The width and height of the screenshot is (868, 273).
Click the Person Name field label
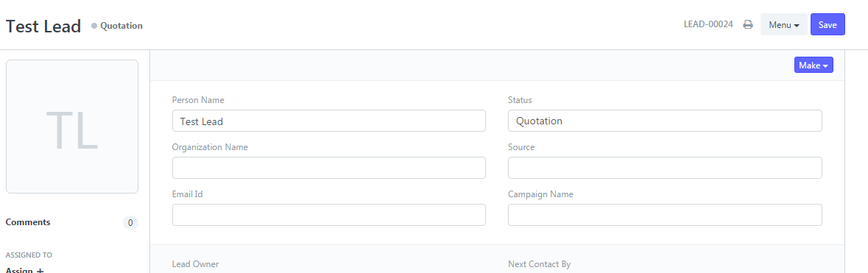(198, 100)
